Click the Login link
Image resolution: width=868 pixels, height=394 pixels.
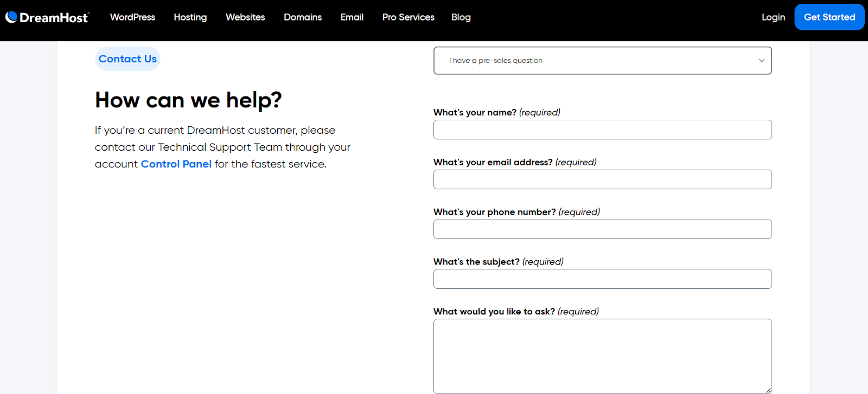(x=773, y=17)
